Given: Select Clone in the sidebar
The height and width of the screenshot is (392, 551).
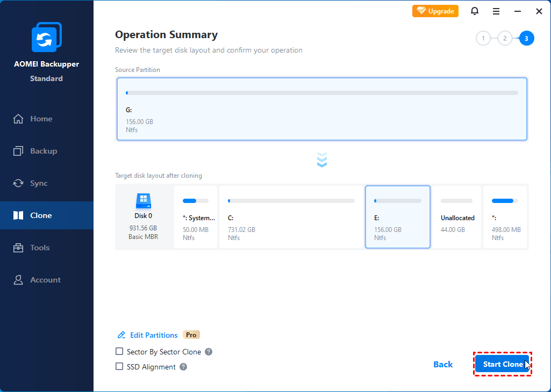Looking at the screenshot, I should (x=47, y=215).
